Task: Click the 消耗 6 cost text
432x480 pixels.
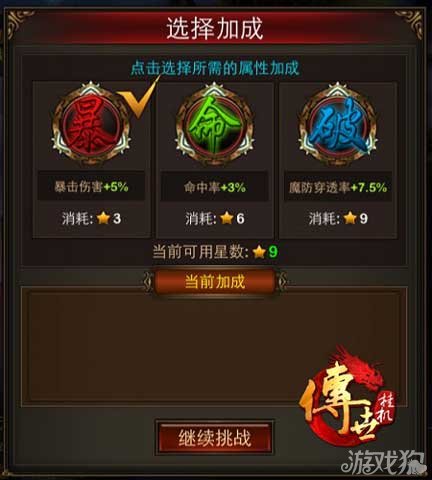Action: (x=215, y=219)
